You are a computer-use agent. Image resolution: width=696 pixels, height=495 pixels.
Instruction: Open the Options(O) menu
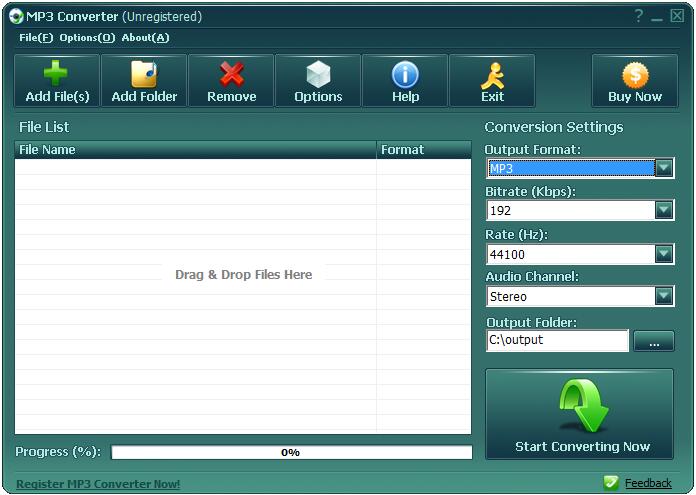[x=87, y=38]
